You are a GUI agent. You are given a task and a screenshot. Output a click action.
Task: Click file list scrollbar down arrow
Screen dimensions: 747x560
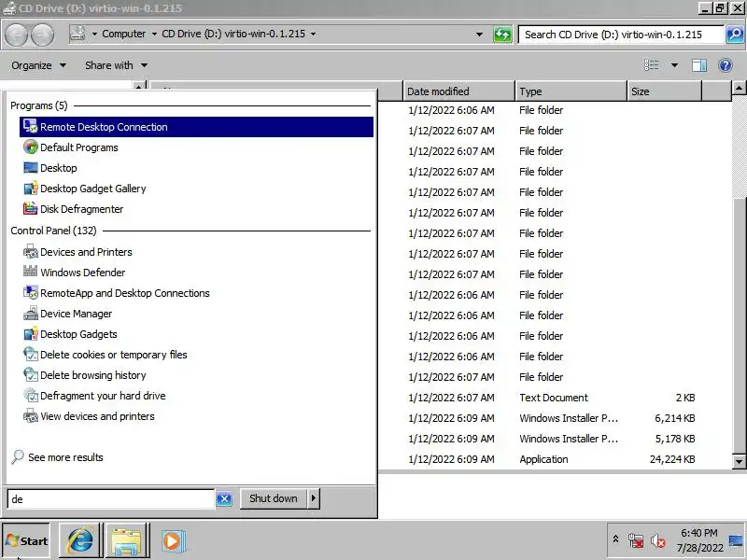click(739, 461)
